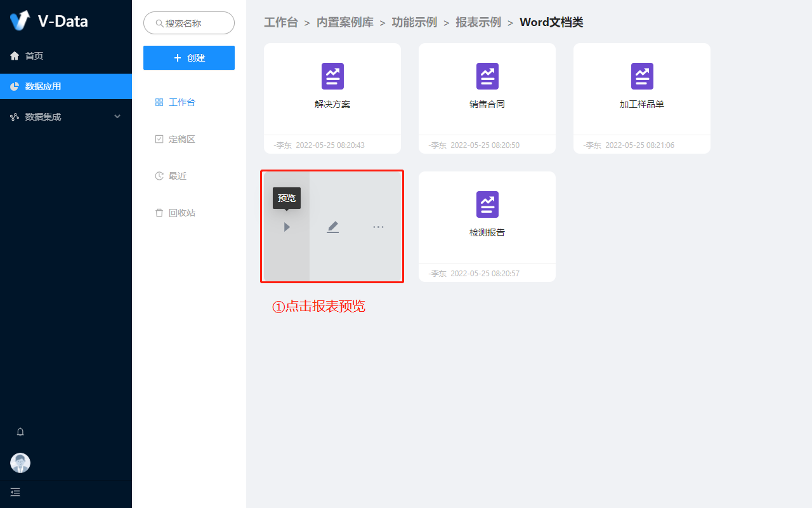Open the 回收站 recycle bin
812x508 pixels.
click(181, 213)
